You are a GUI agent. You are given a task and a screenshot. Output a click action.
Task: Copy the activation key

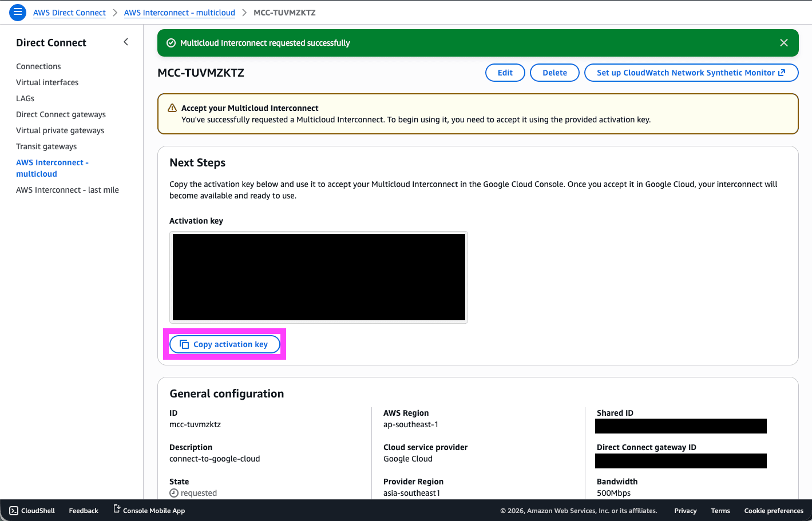point(224,344)
